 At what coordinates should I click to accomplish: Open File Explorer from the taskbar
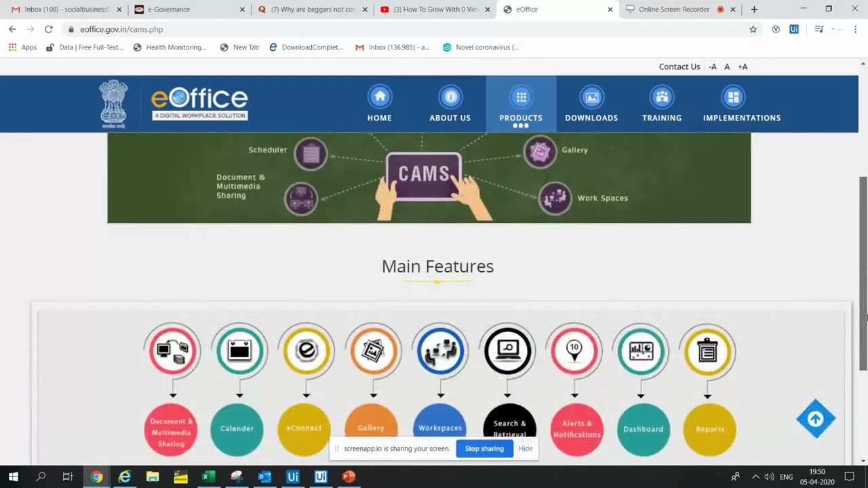coord(153,476)
